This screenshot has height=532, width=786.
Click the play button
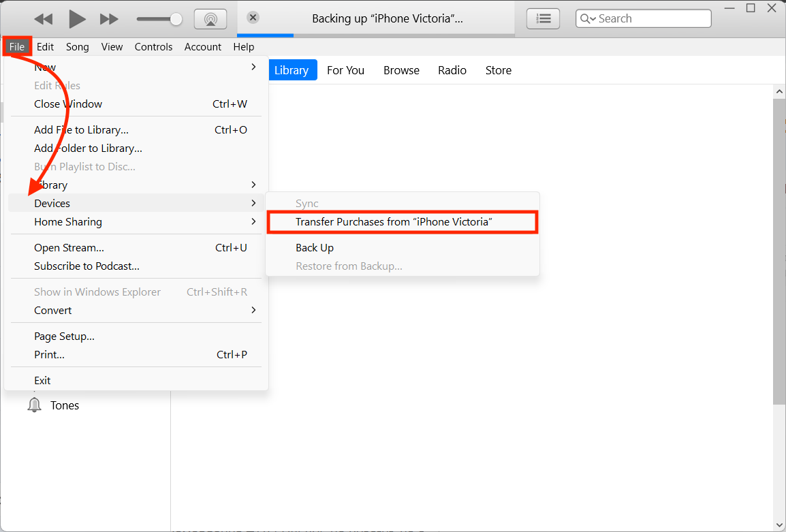77,19
